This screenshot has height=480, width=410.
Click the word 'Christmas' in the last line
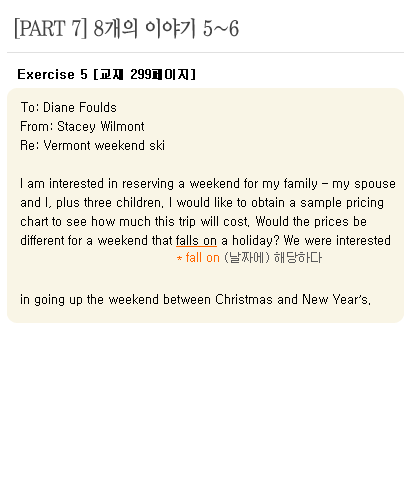[244, 299]
